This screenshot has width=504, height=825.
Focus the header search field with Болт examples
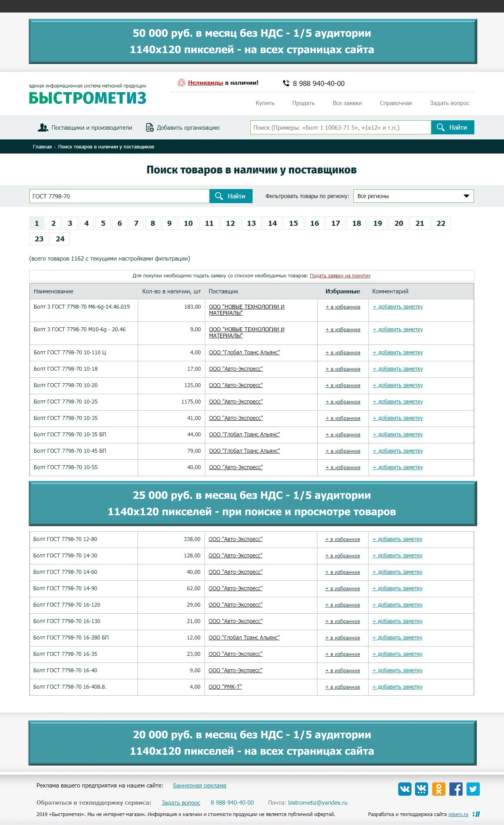[340, 127]
